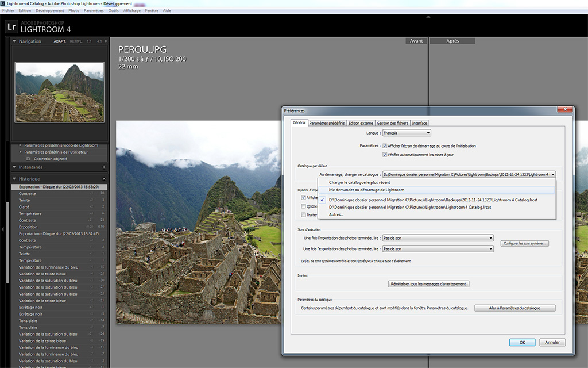Click Annuler in Préférences dialog
This screenshot has height=368, width=588.
pos(552,343)
